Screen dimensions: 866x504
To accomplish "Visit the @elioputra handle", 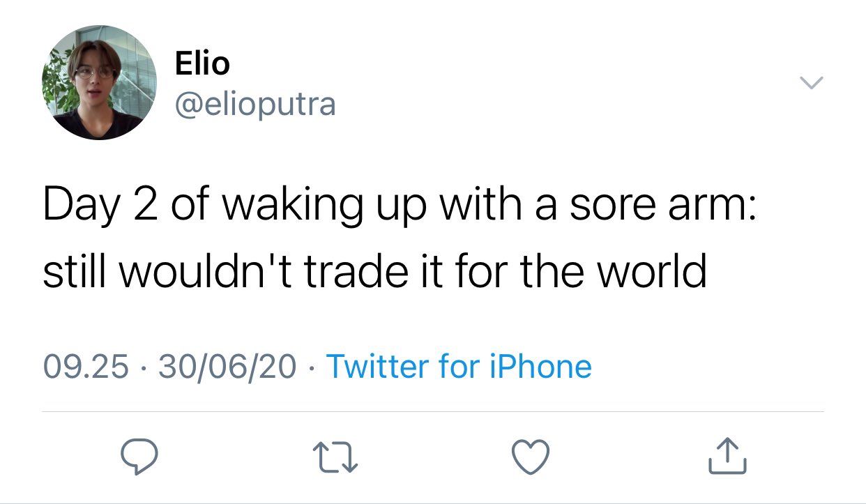I will (x=255, y=104).
